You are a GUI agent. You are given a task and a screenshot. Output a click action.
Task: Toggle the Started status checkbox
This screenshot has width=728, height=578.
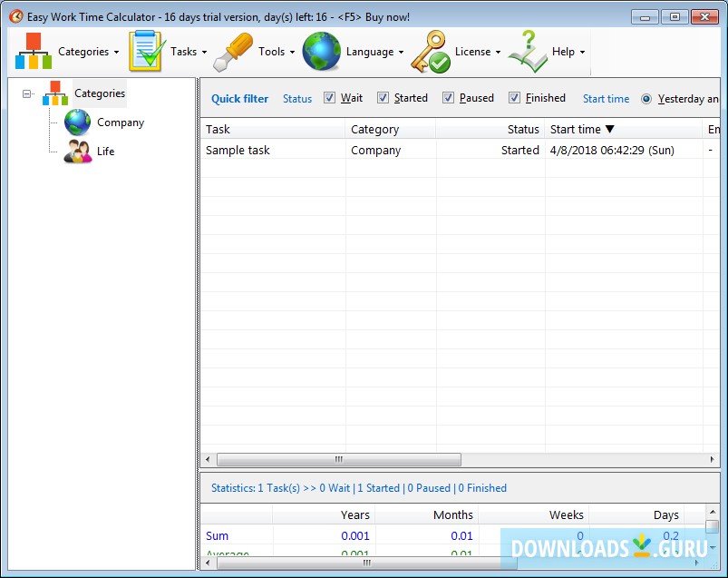pyautogui.click(x=383, y=98)
